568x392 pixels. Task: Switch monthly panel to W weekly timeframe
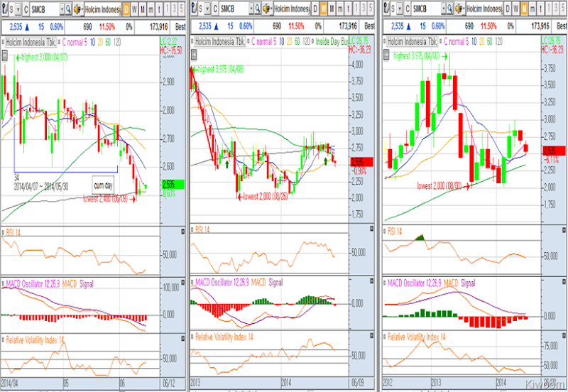[516, 9]
